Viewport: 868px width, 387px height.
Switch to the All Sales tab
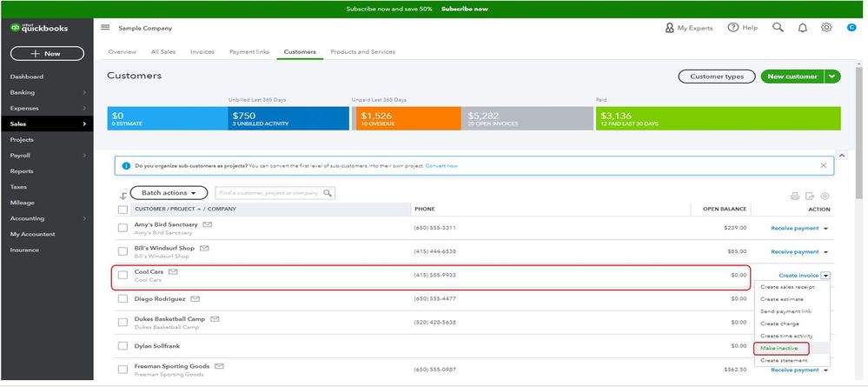coord(163,51)
